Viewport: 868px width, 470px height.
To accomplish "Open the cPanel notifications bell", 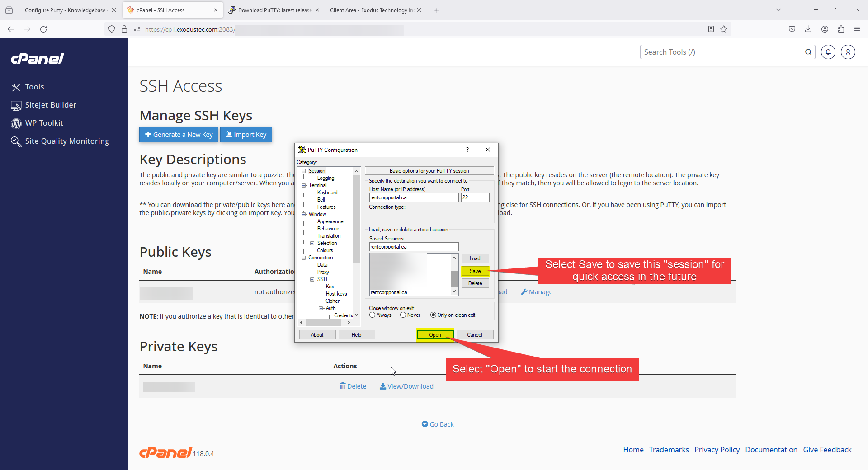I will [828, 52].
